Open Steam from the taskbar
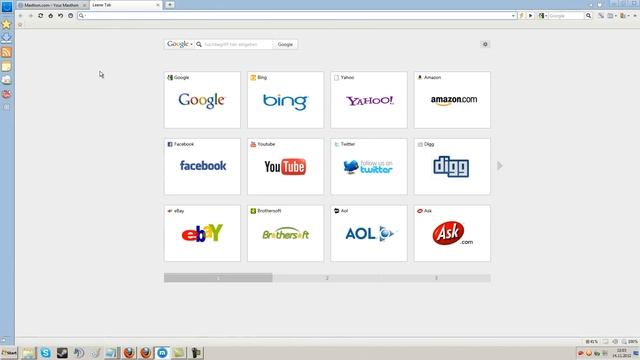This screenshot has height=360, width=640. click(x=62, y=353)
